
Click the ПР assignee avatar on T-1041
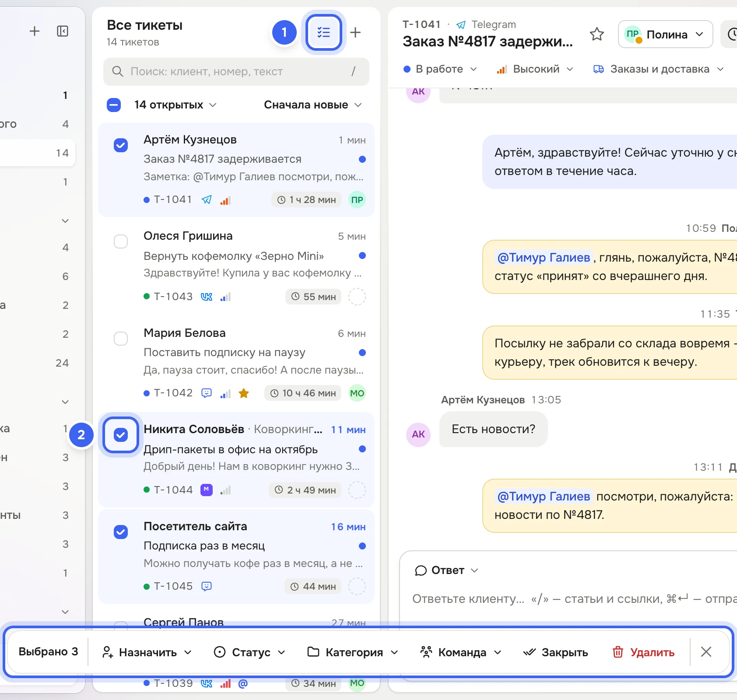coord(357,200)
